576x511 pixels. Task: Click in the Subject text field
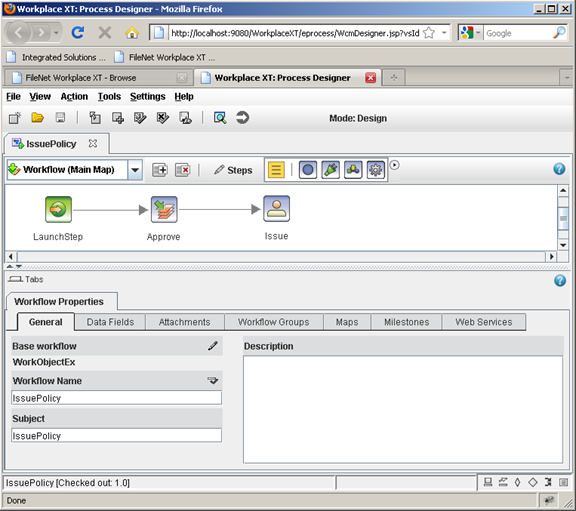[116, 436]
